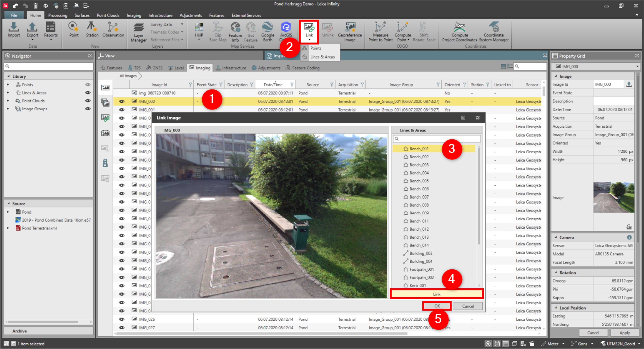The height and width of the screenshot is (349, 644).
Task: Toggle the eye icon for IMG_027 row
Action: [x=122, y=328]
